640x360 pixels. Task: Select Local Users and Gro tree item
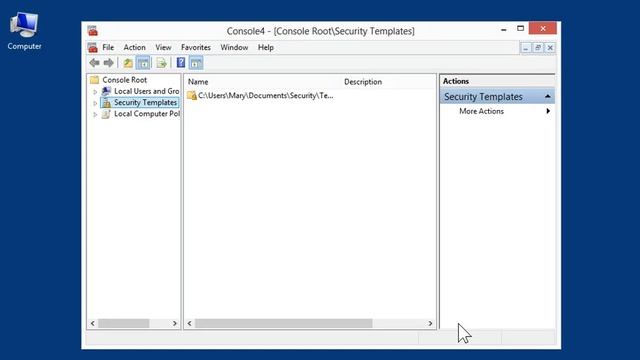(147, 91)
